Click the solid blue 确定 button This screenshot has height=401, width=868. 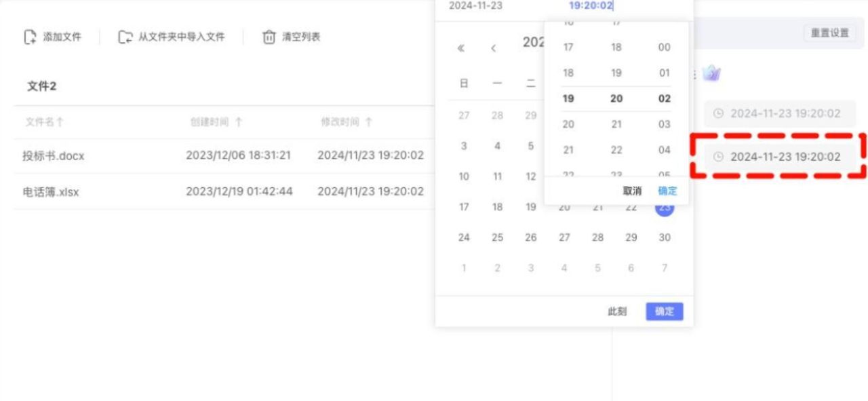(x=665, y=311)
